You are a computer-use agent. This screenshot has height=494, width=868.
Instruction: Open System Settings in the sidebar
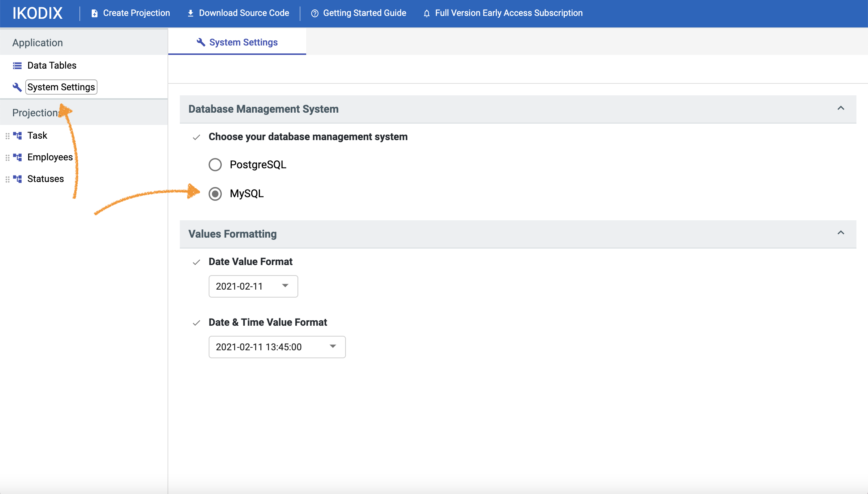point(61,87)
